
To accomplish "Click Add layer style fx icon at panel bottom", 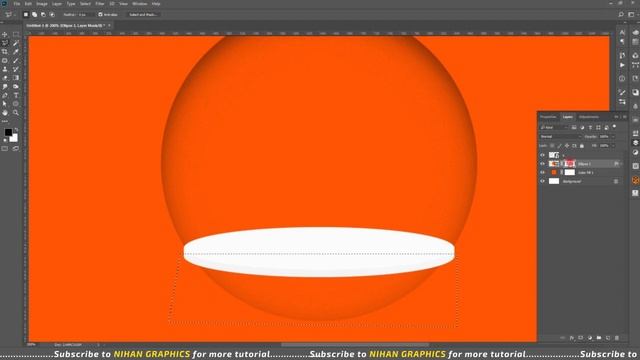I will (572, 338).
